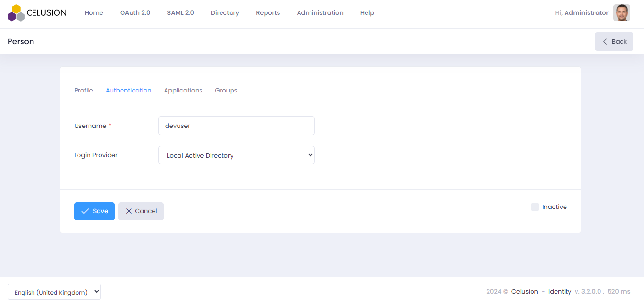Open the English (United Kingdom) language selector
The width and height of the screenshot is (644, 300).
point(54,292)
